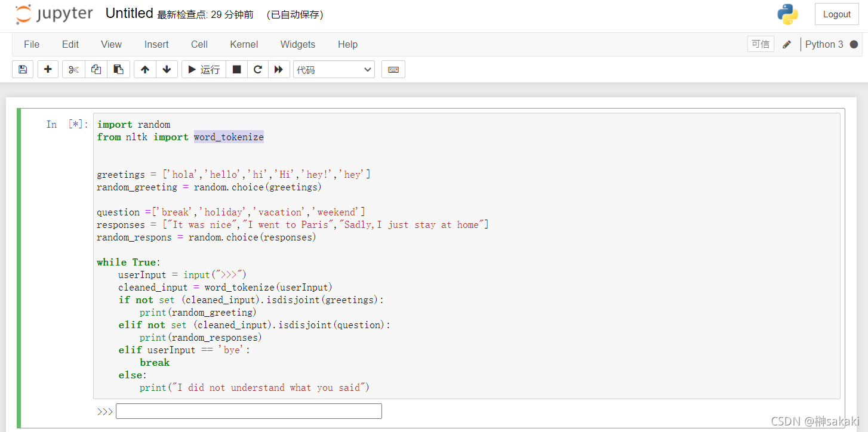Click the 'while True:' line
The width and height of the screenshot is (868, 432).
coord(130,263)
